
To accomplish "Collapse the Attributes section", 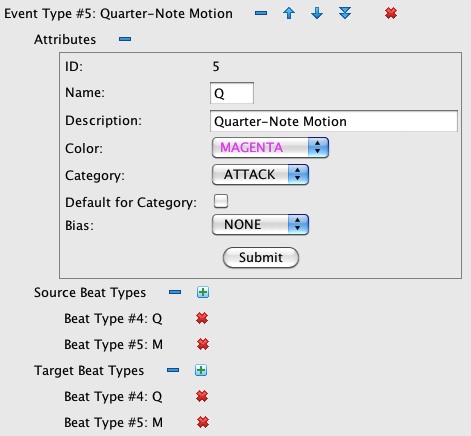I will coord(125,39).
